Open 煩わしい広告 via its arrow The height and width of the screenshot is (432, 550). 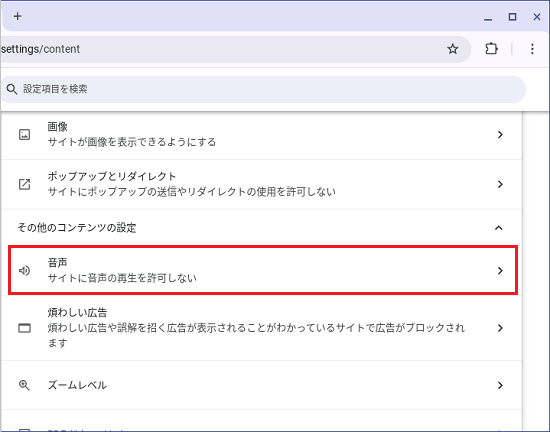500,328
